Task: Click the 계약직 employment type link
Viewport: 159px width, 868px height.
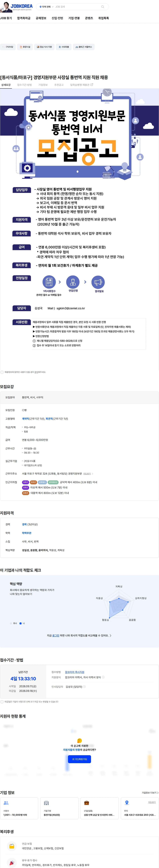Action: pos(25,419)
